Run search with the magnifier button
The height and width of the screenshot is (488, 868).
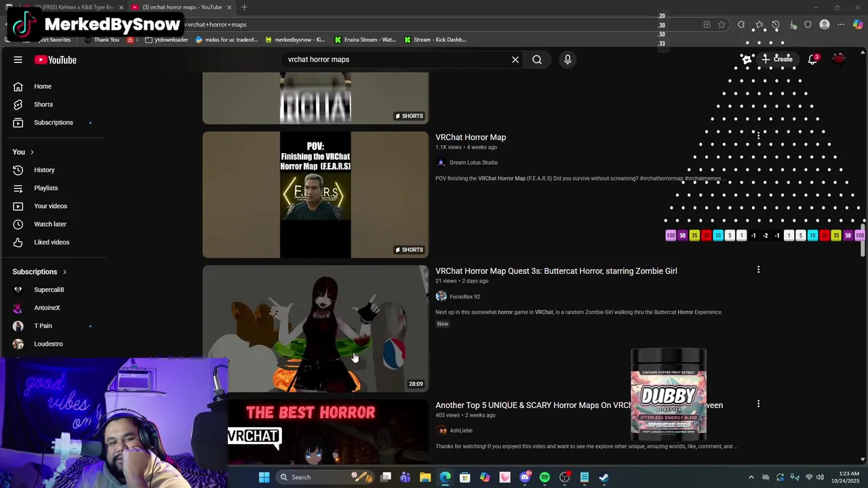pos(537,60)
